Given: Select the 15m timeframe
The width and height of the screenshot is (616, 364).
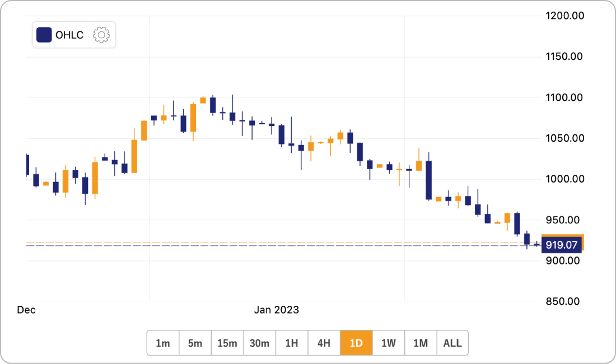Looking at the screenshot, I should click(227, 343).
